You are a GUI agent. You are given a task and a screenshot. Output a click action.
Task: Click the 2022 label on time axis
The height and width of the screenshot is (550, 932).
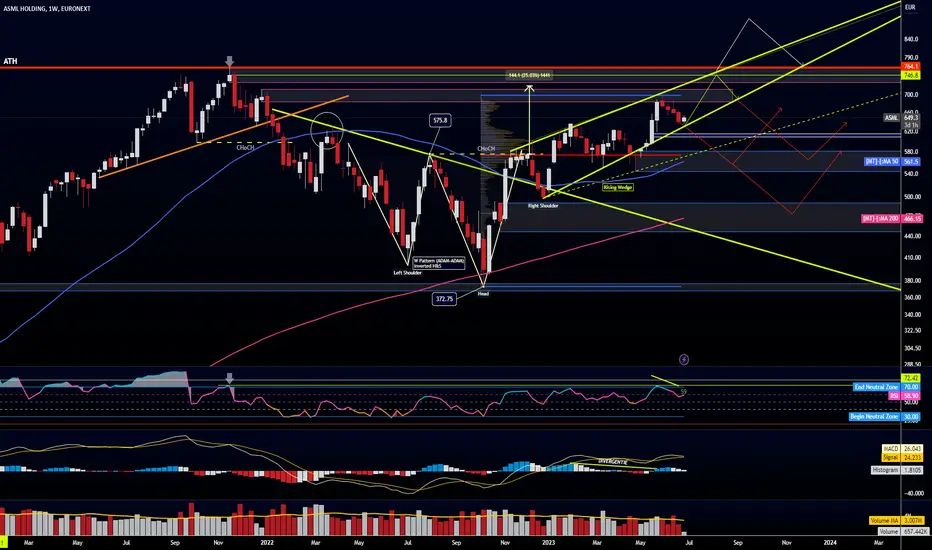[x=267, y=542]
